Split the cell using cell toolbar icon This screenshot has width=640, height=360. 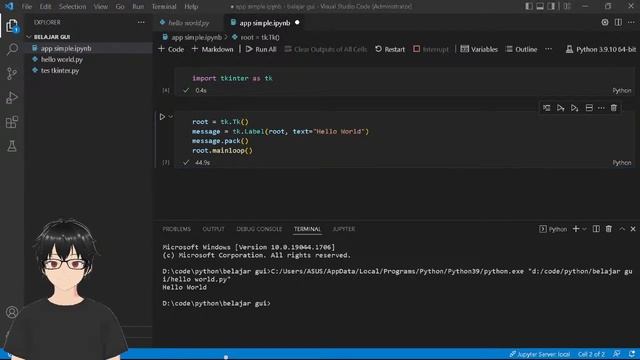pyautogui.click(x=589, y=108)
